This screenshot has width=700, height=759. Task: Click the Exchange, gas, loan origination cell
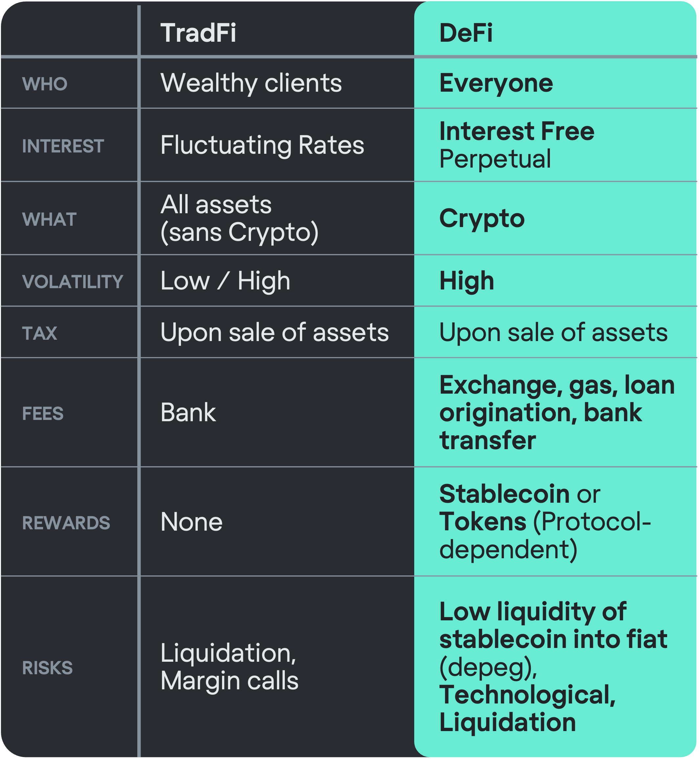pyautogui.click(x=557, y=412)
